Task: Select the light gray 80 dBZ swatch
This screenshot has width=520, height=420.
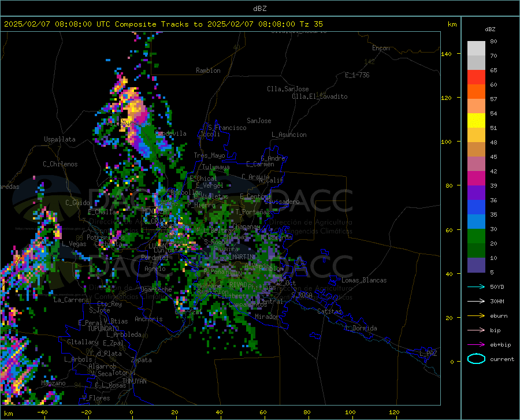Action: (476, 48)
